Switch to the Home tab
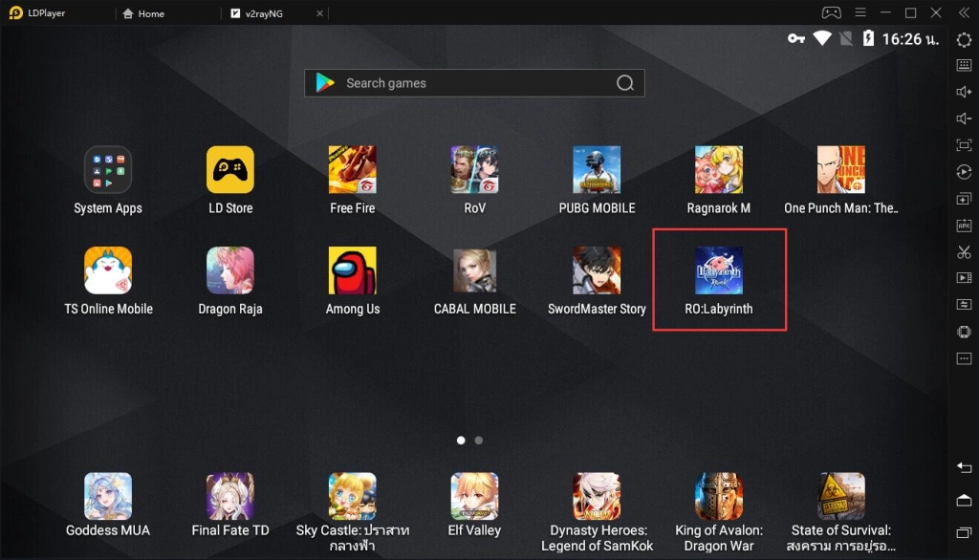The image size is (979, 560). coord(143,13)
